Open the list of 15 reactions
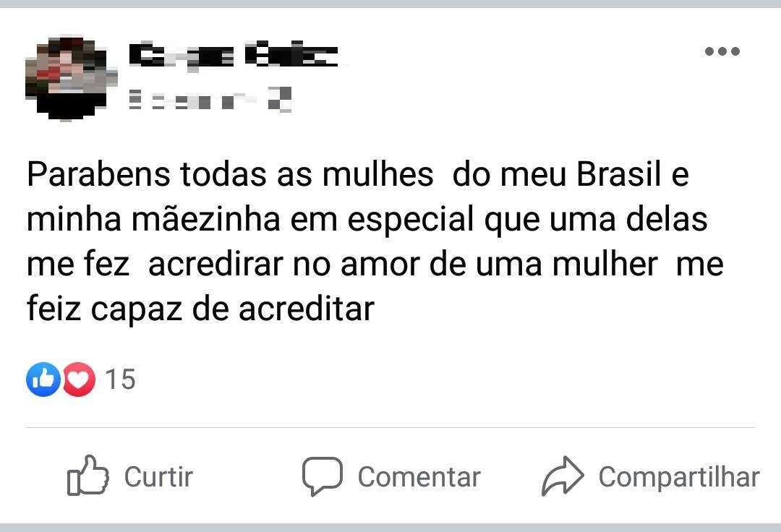 tap(121, 379)
